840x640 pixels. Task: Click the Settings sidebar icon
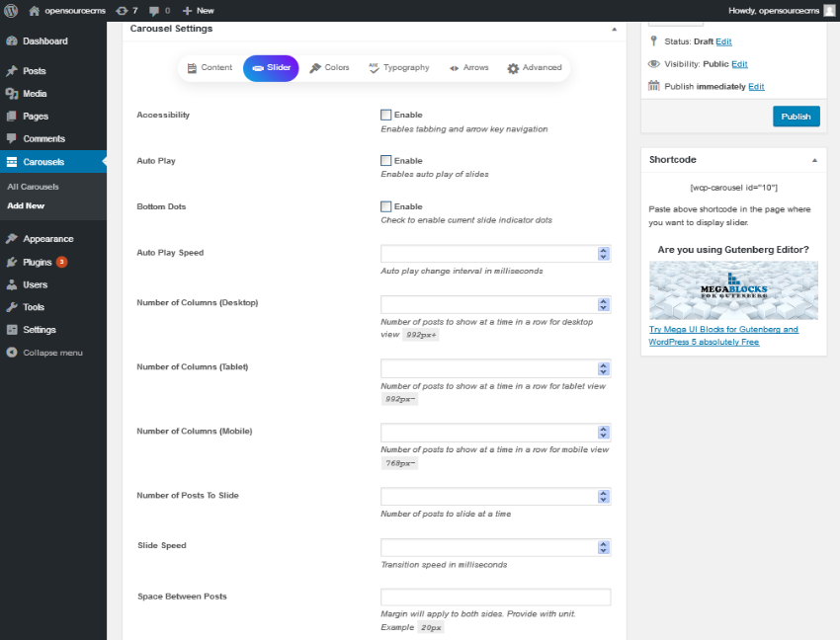(x=11, y=329)
